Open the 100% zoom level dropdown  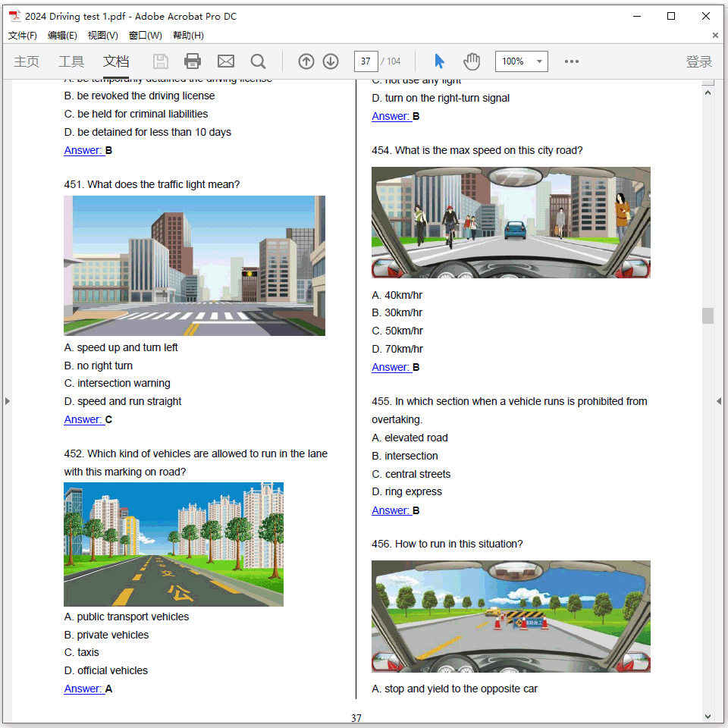coord(539,61)
